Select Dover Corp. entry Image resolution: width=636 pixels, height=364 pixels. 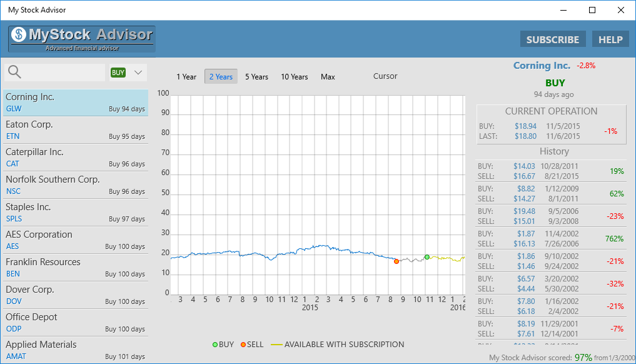pos(76,295)
